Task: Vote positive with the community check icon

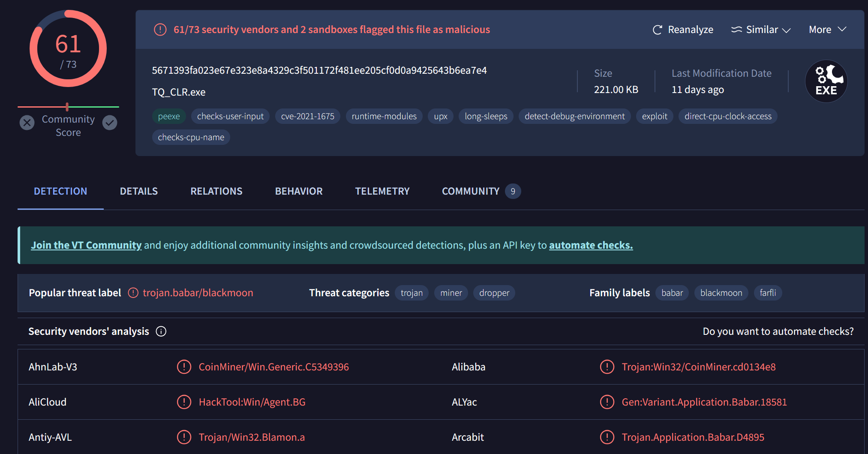Action: 110,123
